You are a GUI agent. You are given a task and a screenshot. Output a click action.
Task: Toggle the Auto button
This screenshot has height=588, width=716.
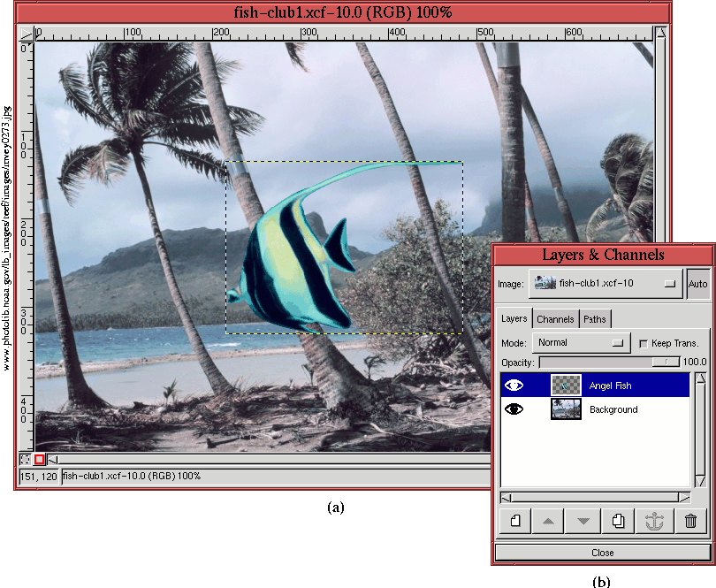pos(697,284)
